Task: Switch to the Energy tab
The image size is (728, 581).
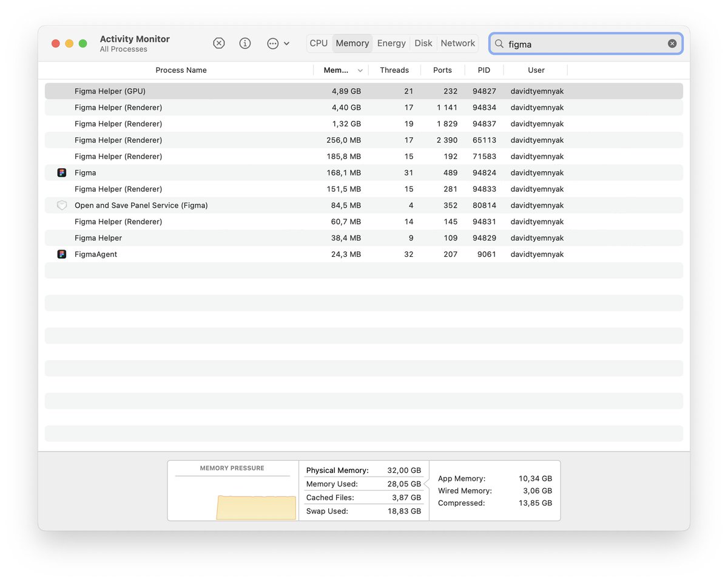Action: [391, 43]
